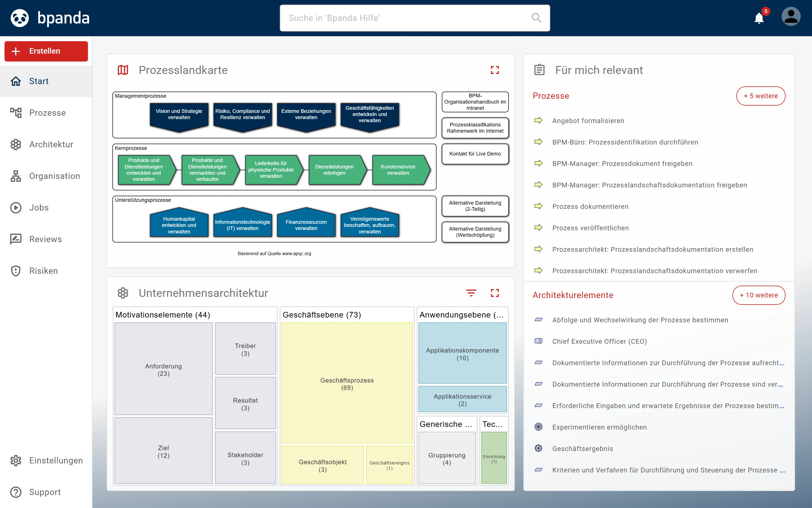Open Risiken in sidebar
This screenshot has width=812, height=508.
pyautogui.click(x=46, y=270)
